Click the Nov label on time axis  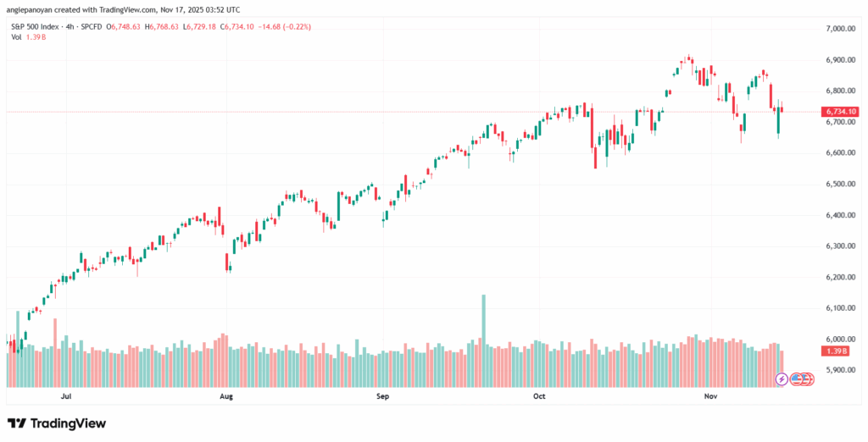(x=710, y=395)
